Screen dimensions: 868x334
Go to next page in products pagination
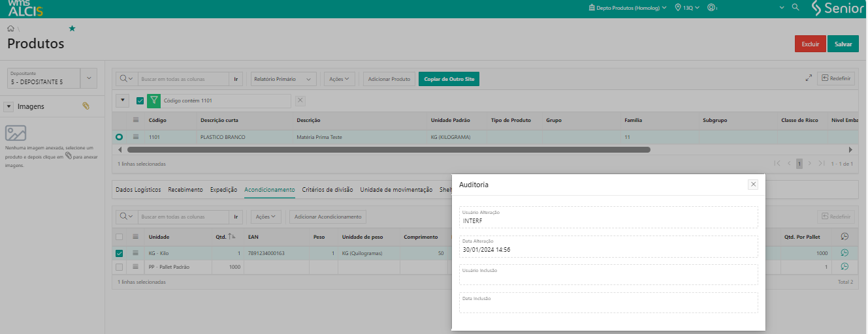tap(810, 164)
